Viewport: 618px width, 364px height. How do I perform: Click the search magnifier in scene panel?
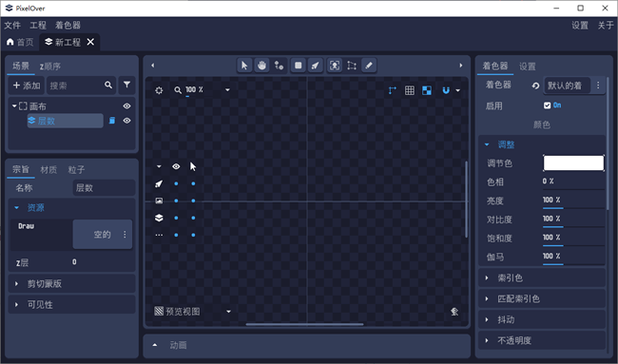click(108, 85)
